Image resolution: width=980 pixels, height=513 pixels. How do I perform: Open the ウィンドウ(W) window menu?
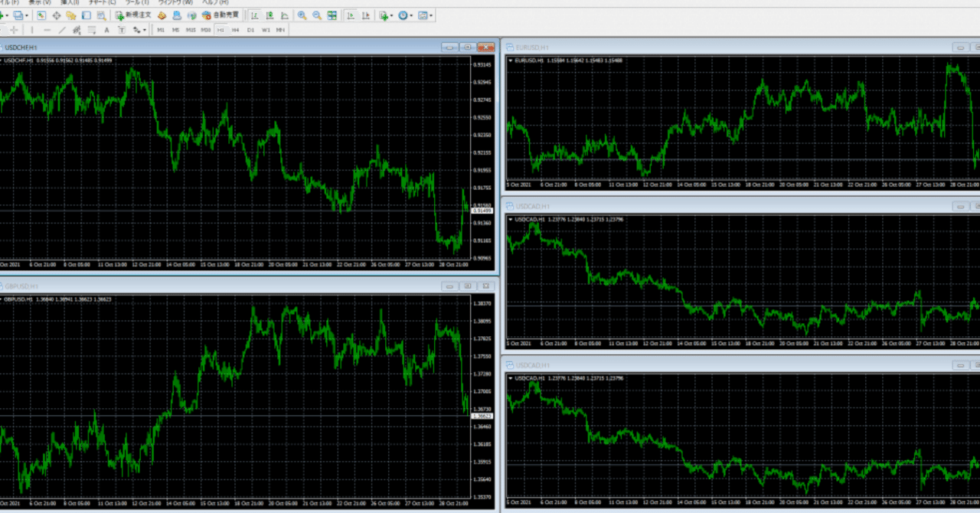tap(176, 3)
